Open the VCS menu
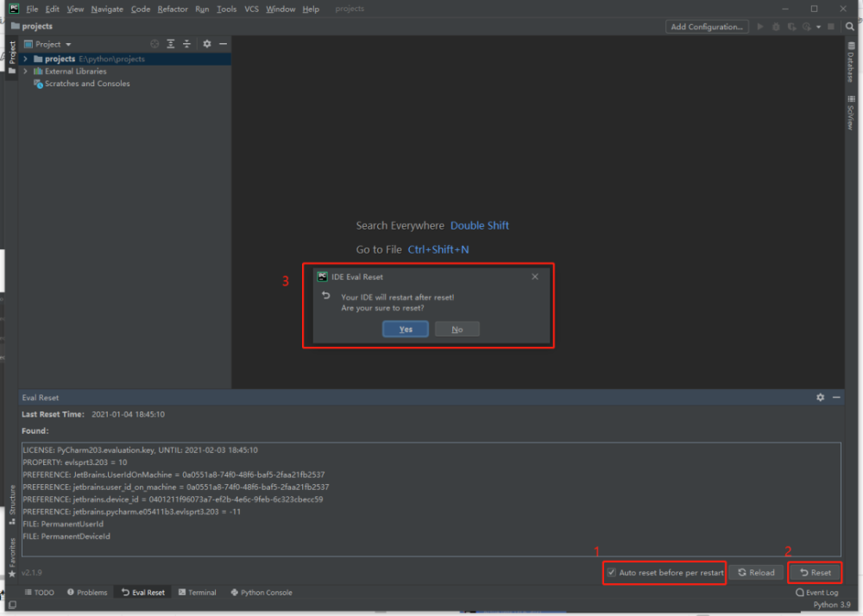This screenshot has width=863, height=616. click(251, 9)
